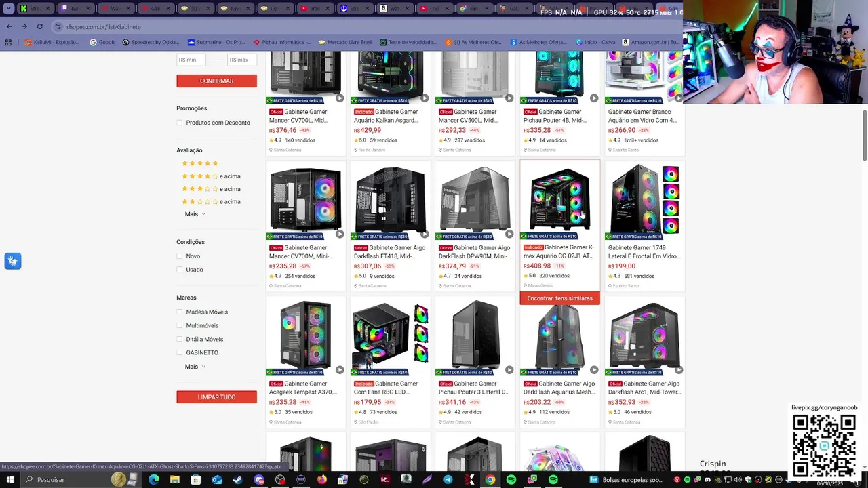Play video on Mancer CV700M card

point(340,234)
